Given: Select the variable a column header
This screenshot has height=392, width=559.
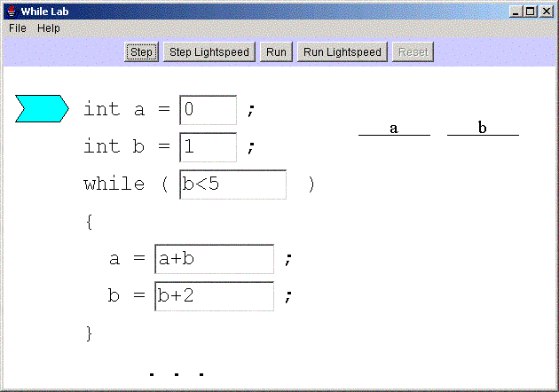Looking at the screenshot, I should (x=394, y=128).
